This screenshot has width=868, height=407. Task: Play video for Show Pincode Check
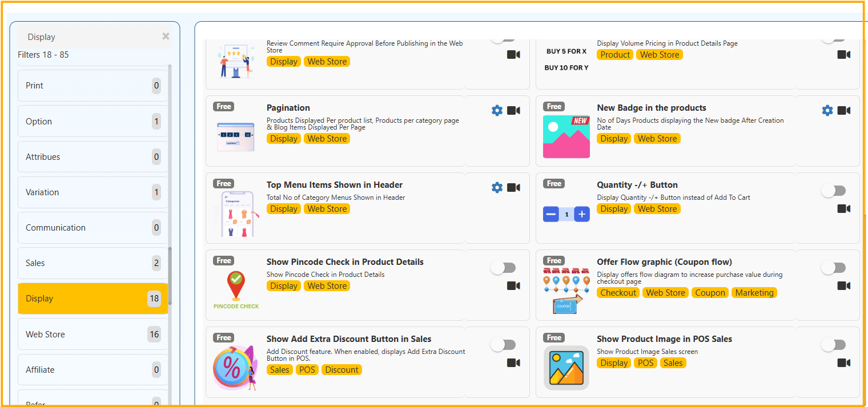(x=513, y=286)
